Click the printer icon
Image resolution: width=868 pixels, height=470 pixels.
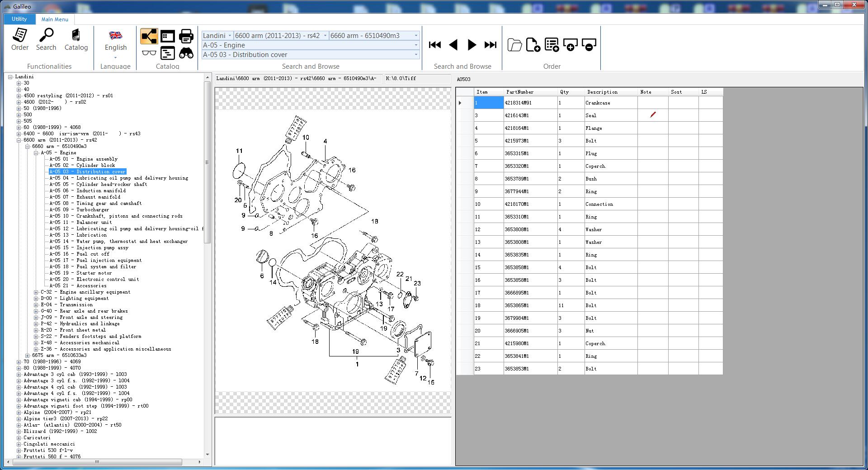point(186,36)
